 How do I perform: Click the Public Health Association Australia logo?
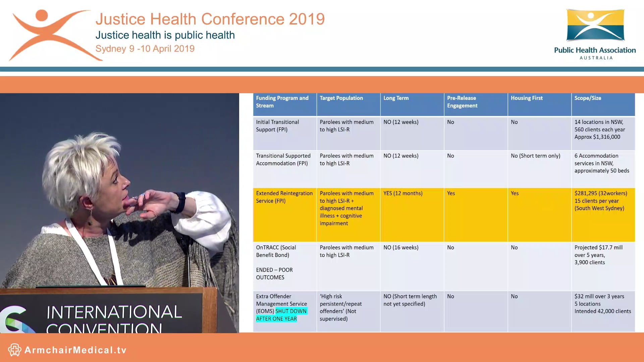595,34
